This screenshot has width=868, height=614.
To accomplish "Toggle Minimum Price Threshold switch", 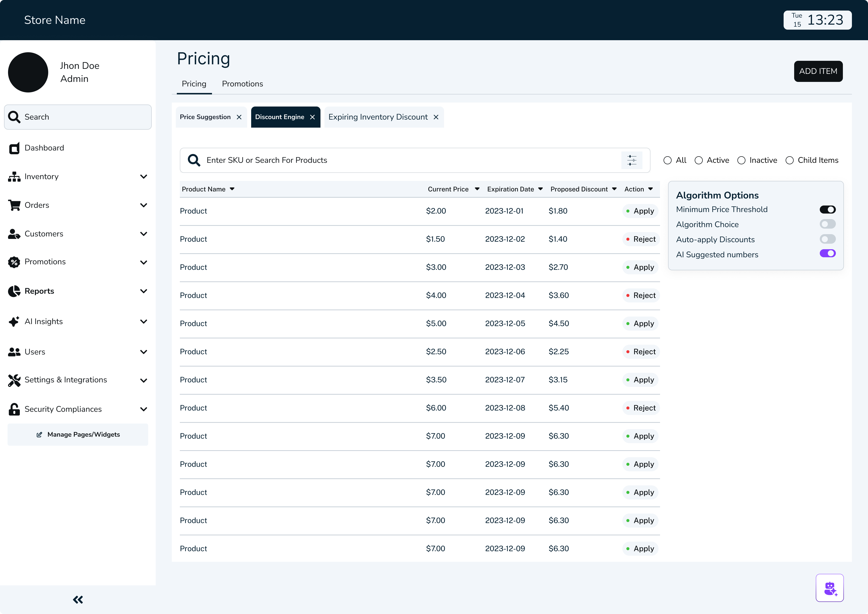I will 827,210.
